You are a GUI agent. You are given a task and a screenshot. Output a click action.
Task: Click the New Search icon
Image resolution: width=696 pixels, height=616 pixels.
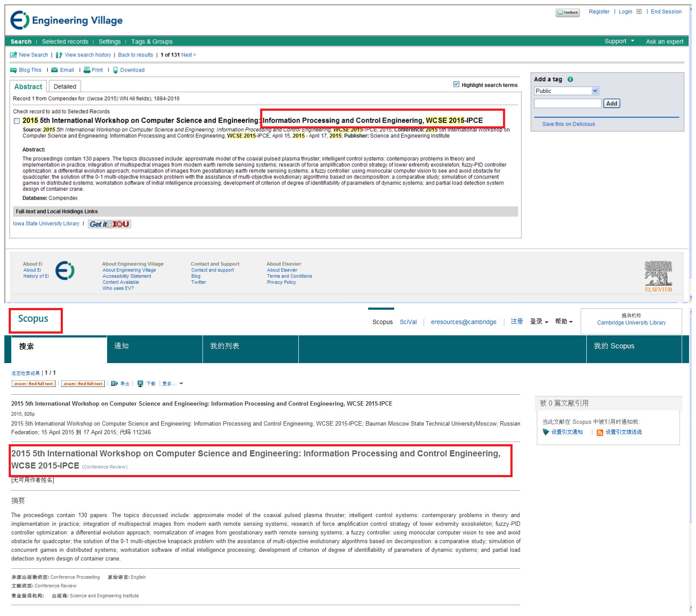coord(13,55)
